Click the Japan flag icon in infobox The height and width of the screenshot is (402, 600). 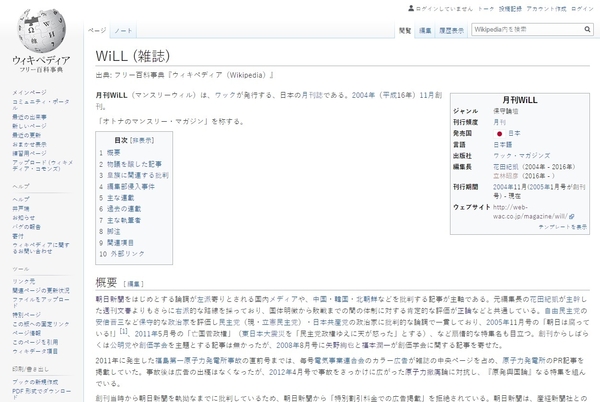click(x=499, y=133)
